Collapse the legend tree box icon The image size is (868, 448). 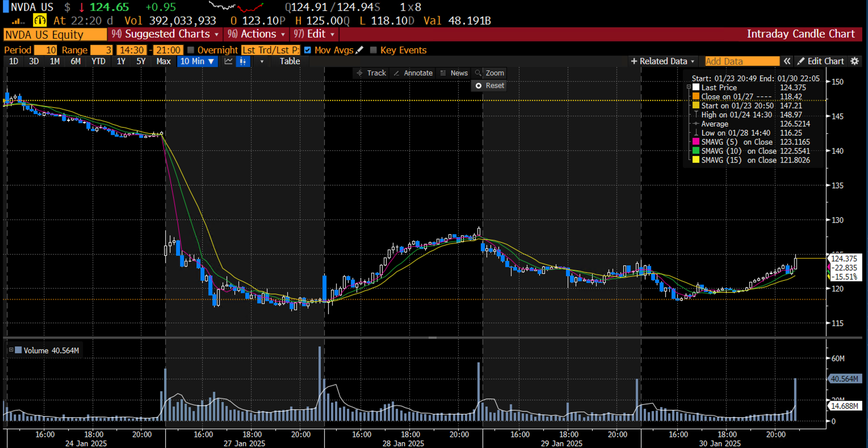click(x=689, y=87)
